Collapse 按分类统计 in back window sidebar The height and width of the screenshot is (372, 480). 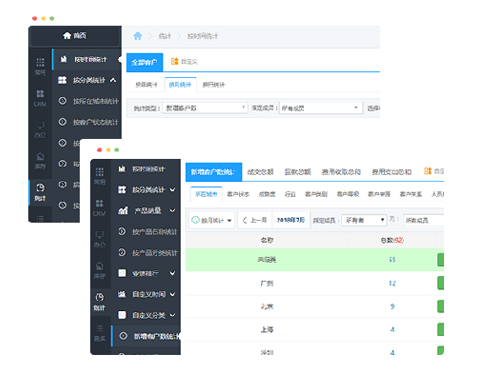coord(113,80)
